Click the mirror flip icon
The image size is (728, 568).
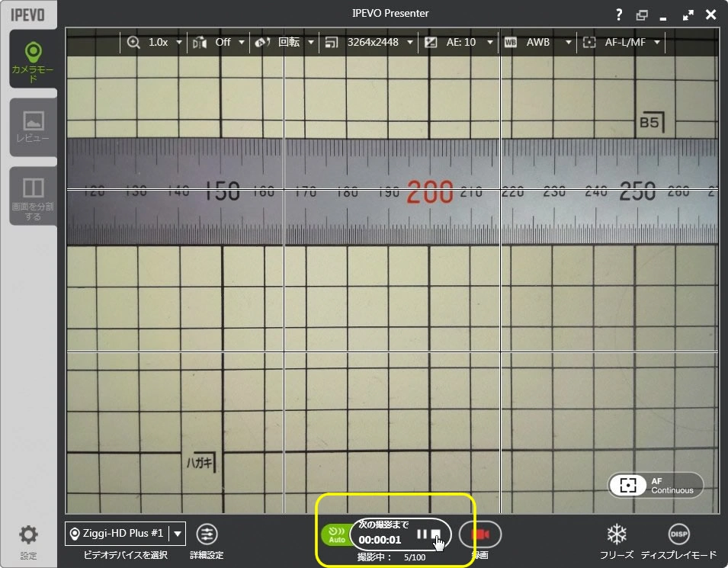click(x=198, y=43)
